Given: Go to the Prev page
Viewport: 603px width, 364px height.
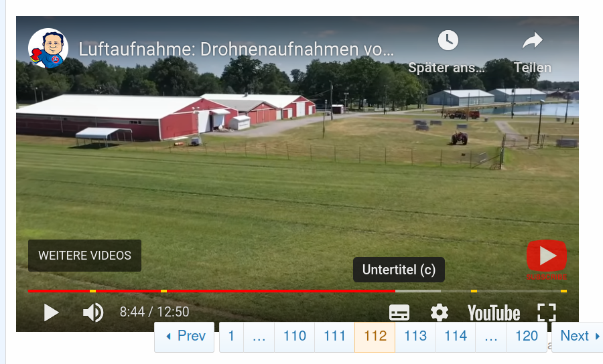Looking at the screenshot, I should (x=184, y=337).
